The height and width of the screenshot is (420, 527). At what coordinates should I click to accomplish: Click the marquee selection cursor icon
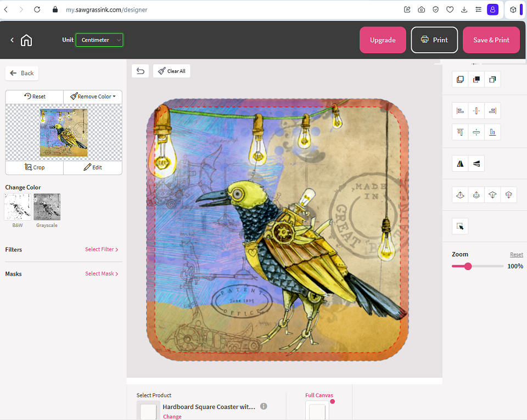460,226
